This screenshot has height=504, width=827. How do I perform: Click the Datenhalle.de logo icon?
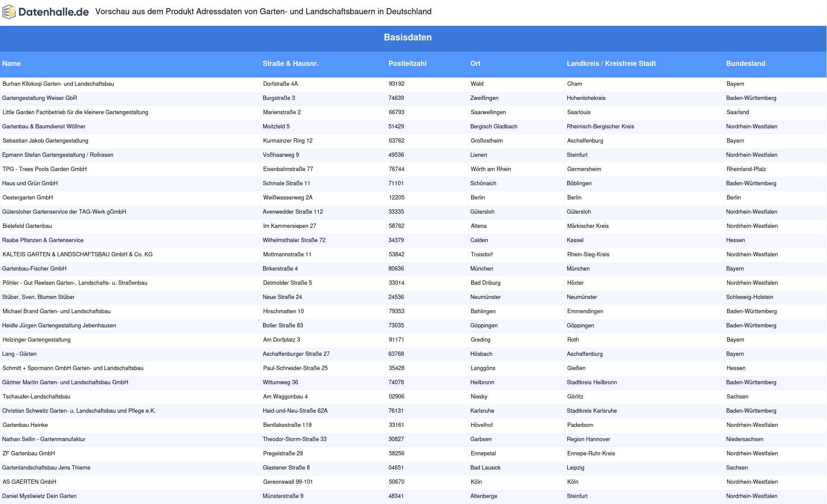[9, 12]
